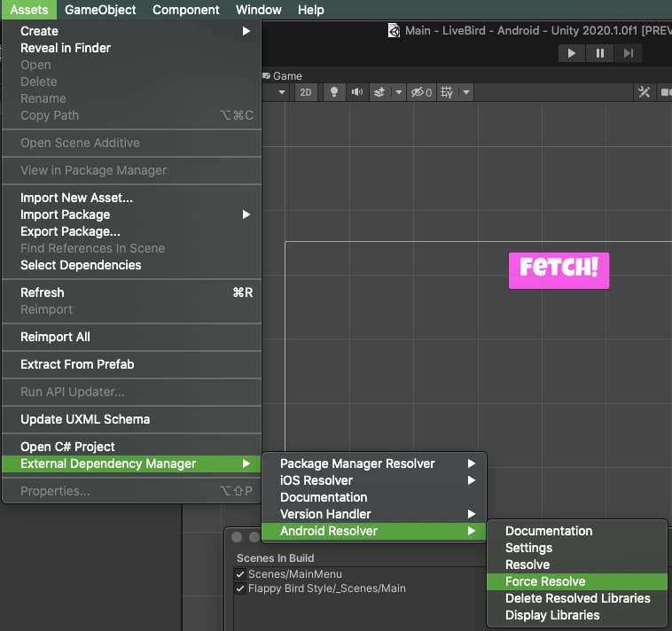Image resolution: width=672 pixels, height=631 pixels.
Task: Switch to the Game tab
Action: click(x=283, y=76)
